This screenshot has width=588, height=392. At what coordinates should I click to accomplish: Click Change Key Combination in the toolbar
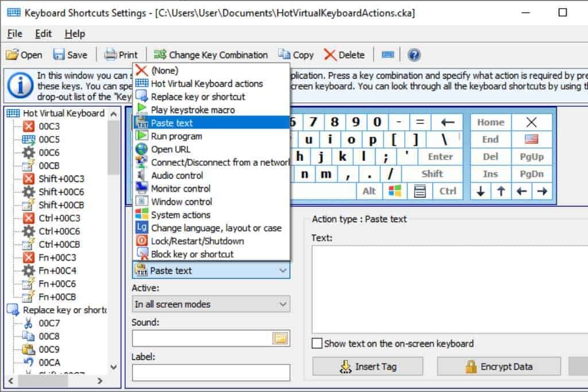[x=211, y=55]
